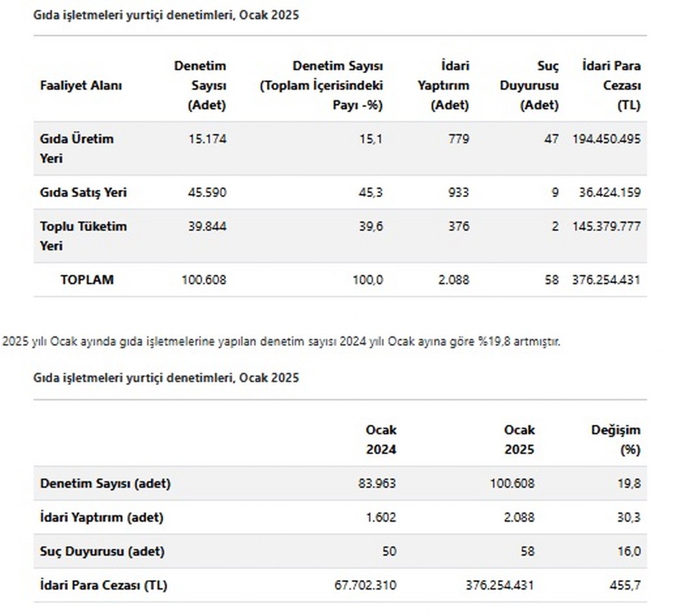Select the 45.590 audit count cell
Viewport: 684px width, 616px height.
click(x=207, y=193)
